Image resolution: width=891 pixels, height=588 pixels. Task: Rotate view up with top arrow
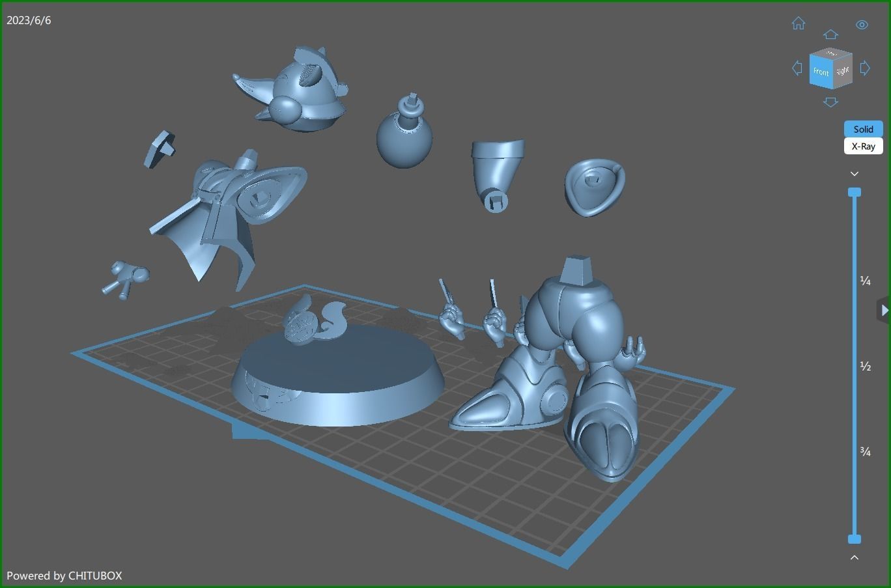[830, 35]
